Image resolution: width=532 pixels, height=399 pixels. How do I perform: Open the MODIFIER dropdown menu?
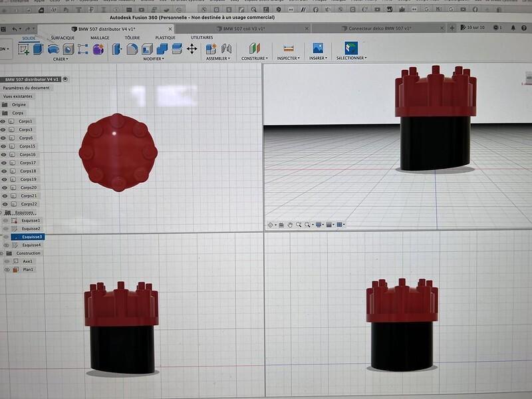point(154,59)
